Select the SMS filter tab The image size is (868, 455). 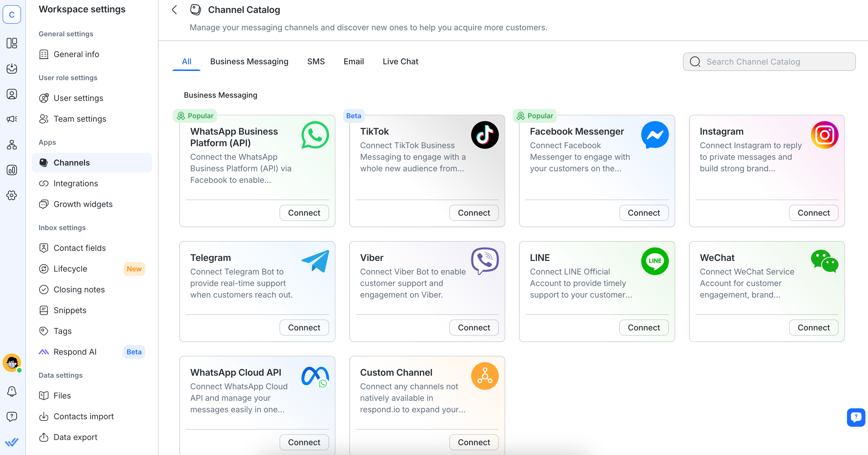(x=316, y=61)
